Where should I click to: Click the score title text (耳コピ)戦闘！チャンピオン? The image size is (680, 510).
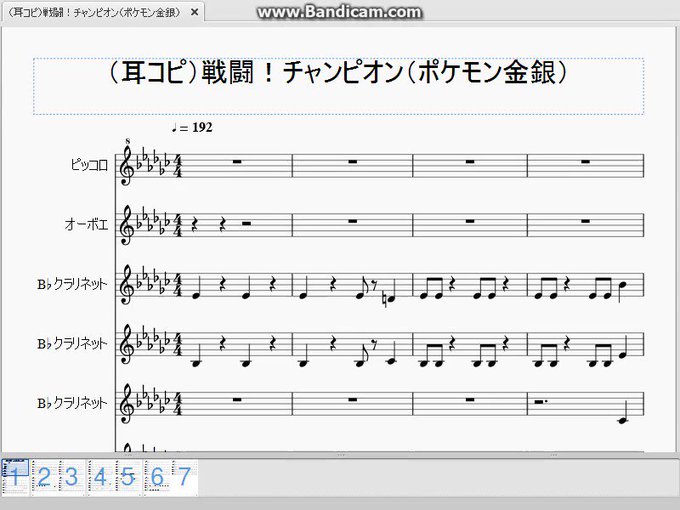(x=338, y=72)
